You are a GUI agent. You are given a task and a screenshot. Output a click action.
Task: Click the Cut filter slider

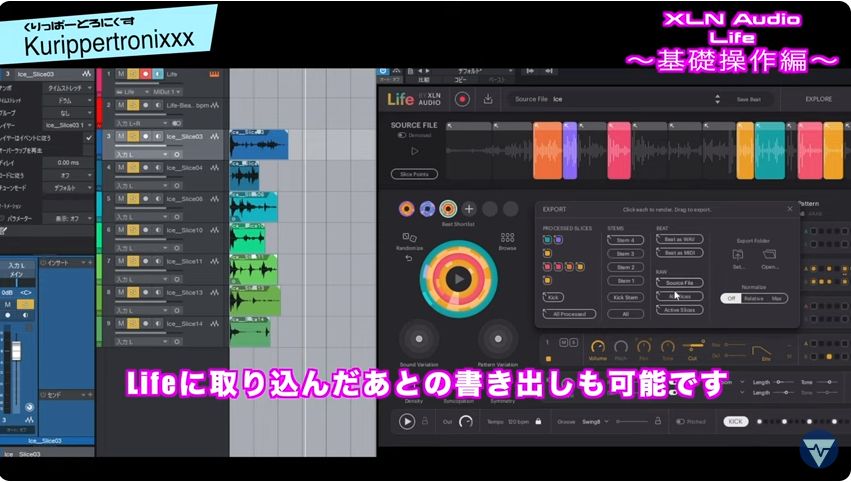tap(693, 346)
